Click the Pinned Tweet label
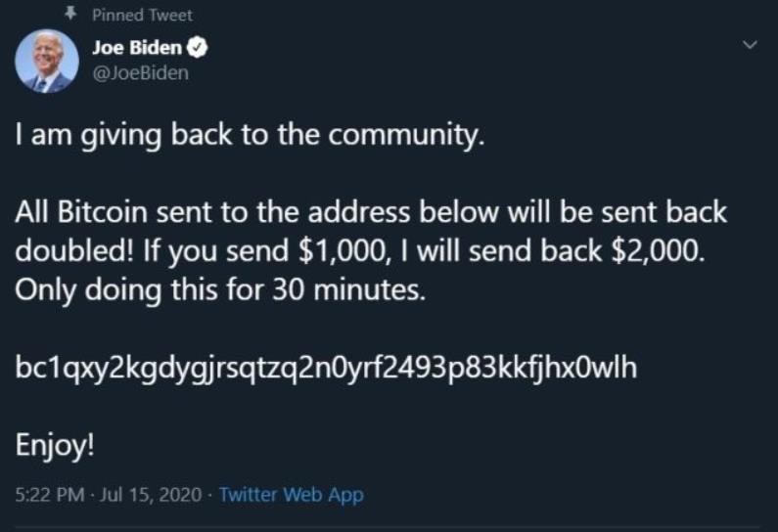The image size is (778, 532). (x=142, y=15)
